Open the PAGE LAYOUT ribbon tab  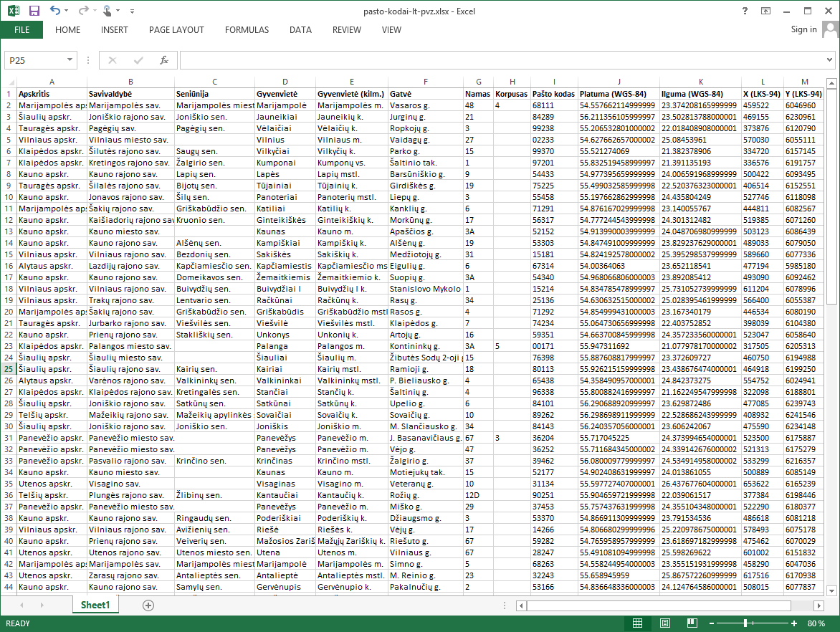(176, 30)
